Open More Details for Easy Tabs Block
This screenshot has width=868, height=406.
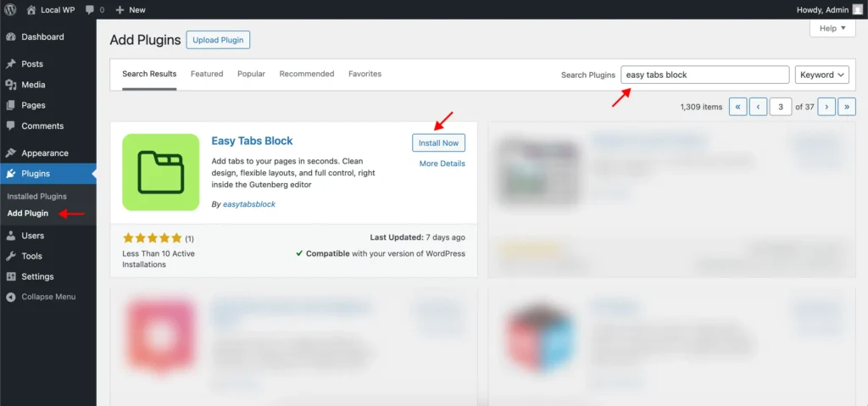442,164
